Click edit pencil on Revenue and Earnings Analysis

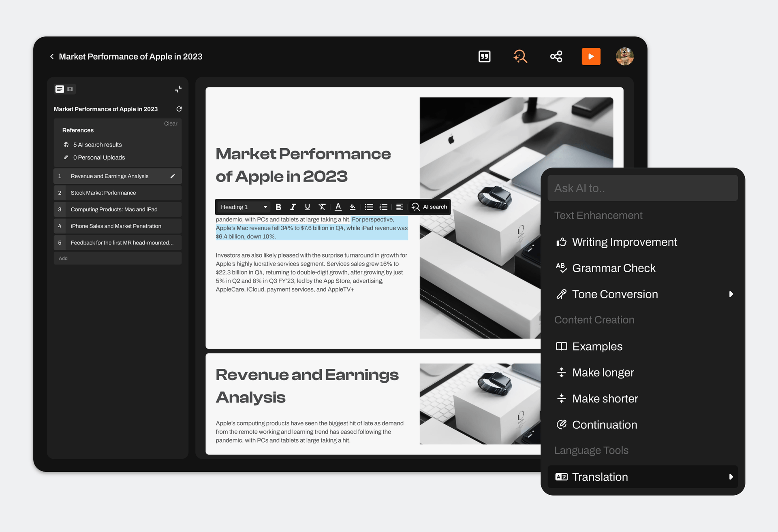click(173, 176)
